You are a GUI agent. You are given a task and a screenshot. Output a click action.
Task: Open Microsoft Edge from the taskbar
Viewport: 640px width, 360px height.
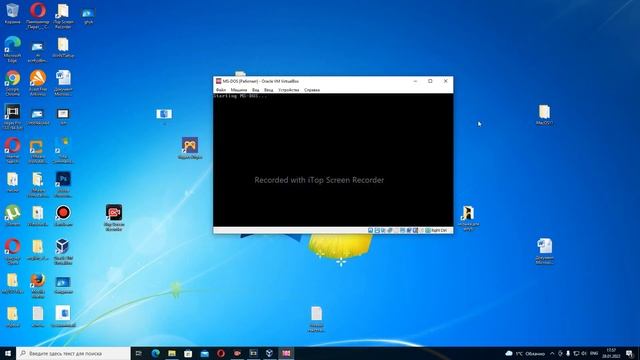click(x=156, y=353)
